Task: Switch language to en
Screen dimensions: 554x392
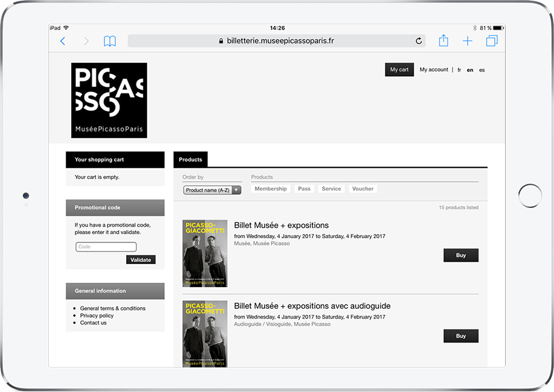Action: coord(470,70)
